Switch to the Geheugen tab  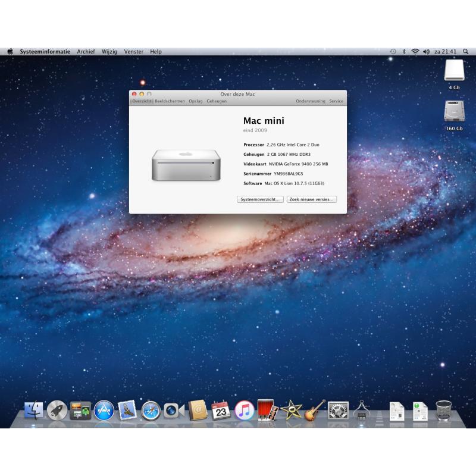point(217,101)
